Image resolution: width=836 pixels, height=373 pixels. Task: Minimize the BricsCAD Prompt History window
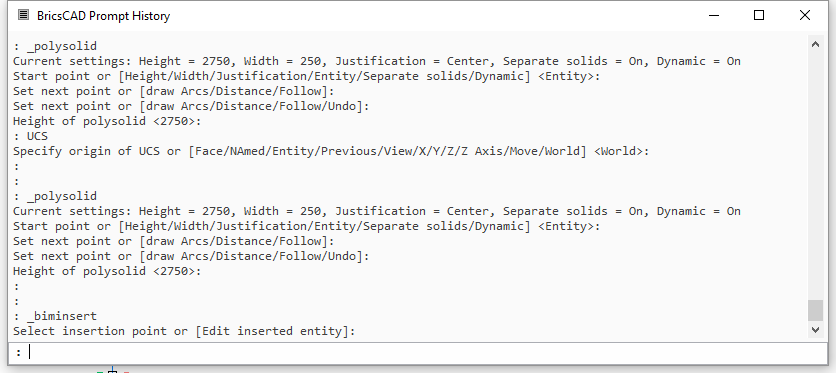tap(714, 15)
